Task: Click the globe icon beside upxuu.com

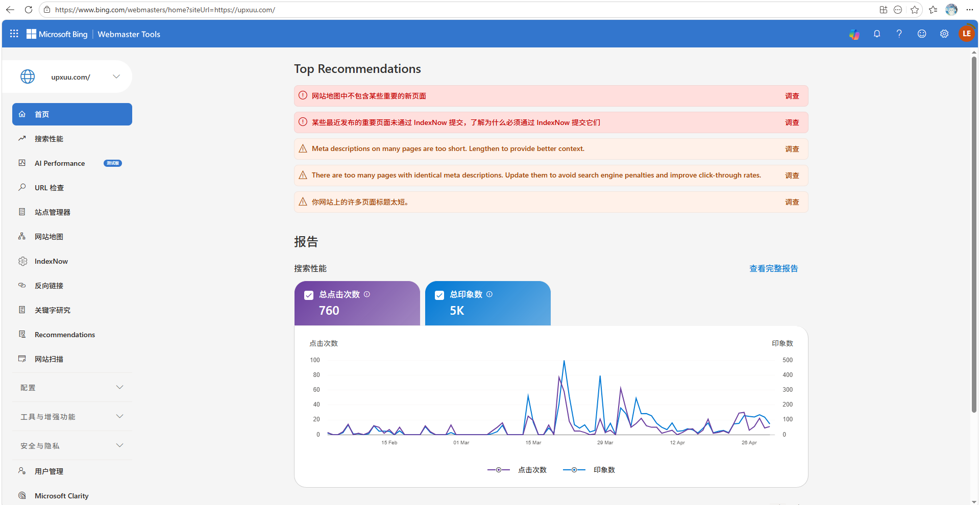Action: [28, 77]
